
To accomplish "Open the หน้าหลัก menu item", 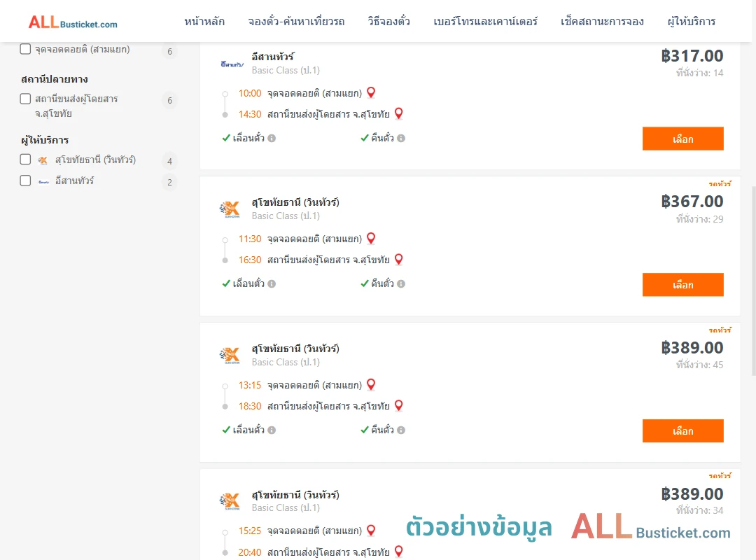I will [204, 22].
